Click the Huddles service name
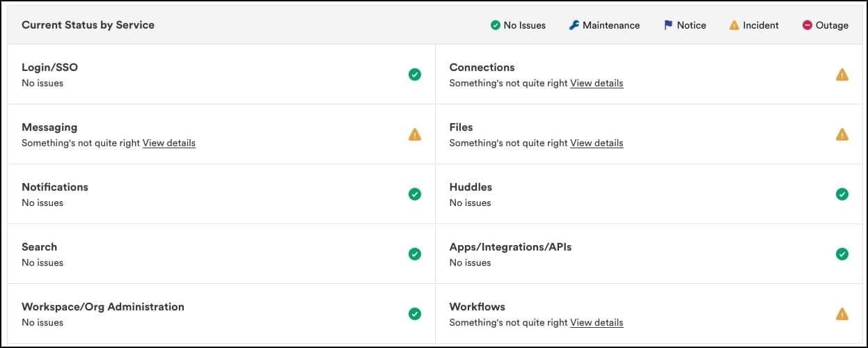Image resolution: width=868 pixels, height=348 pixels. pos(471,187)
